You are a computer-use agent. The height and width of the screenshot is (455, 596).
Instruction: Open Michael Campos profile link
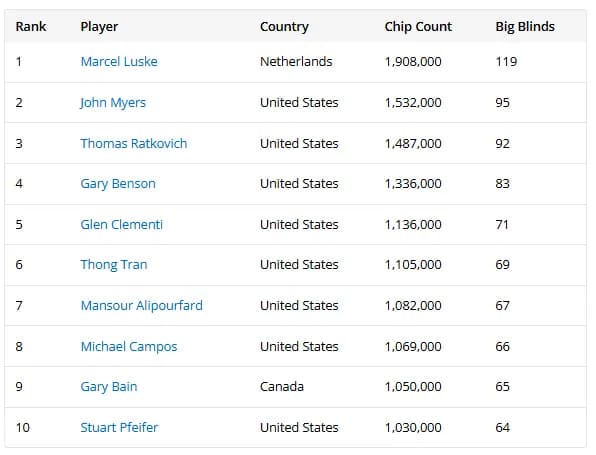pyautogui.click(x=129, y=346)
